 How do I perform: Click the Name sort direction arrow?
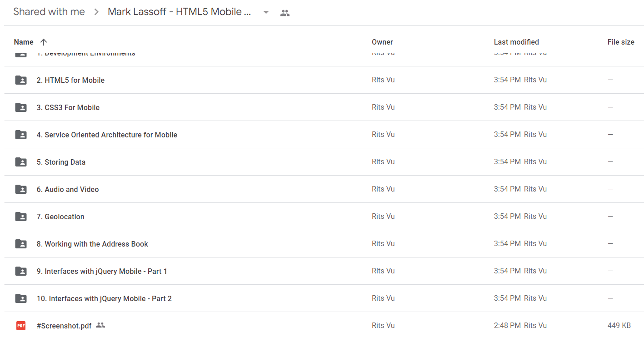tap(44, 42)
